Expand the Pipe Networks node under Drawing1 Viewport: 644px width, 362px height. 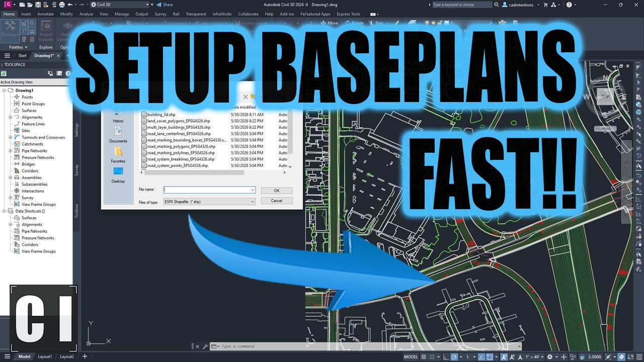(11, 151)
